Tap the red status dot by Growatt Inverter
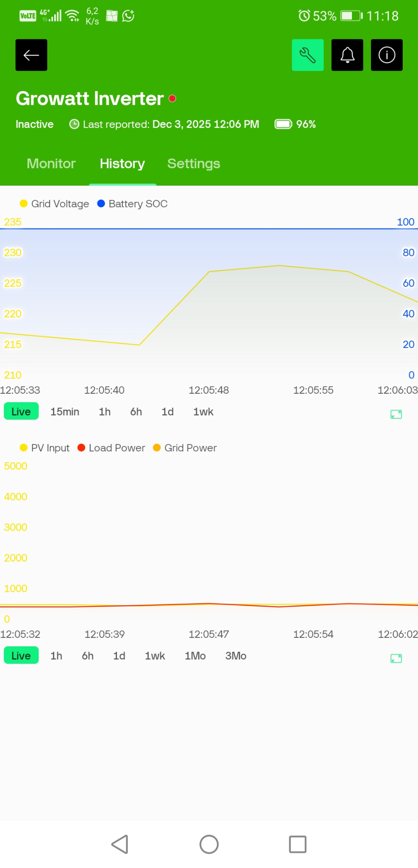The height and width of the screenshot is (868, 418). tap(172, 99)
